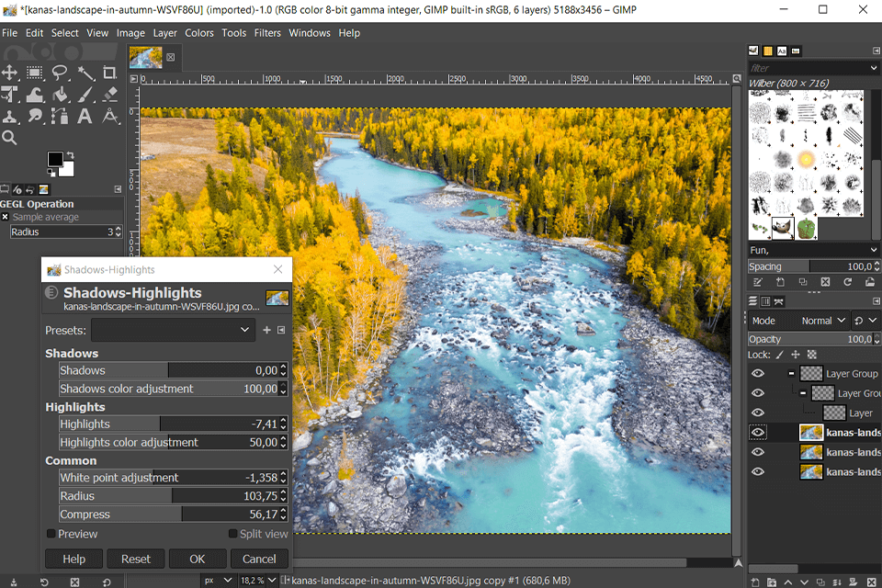Enable the Split view checkbox
Image resolution: width=882 pixels, height=588 pixels.
point(232,534)
